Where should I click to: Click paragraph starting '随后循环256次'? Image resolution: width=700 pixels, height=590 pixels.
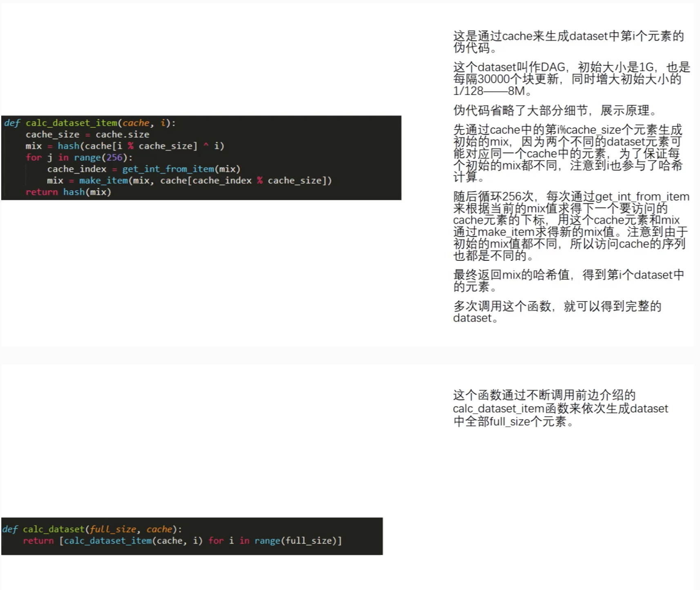coord(571,226)
